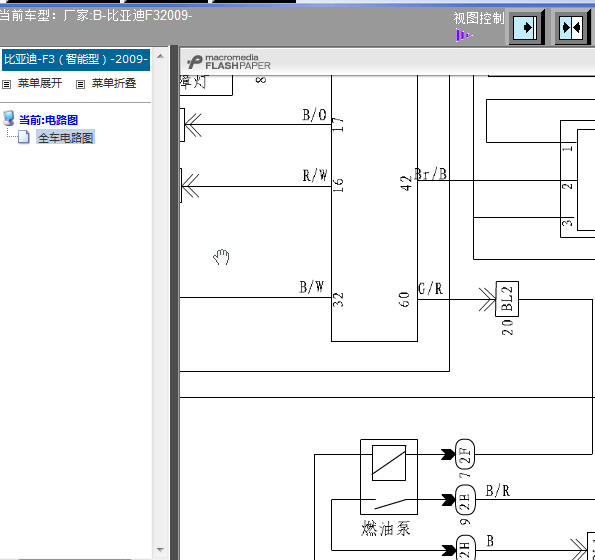Expand menus with 菜单展开
595x560 pixels.
[x=39, y=83]
